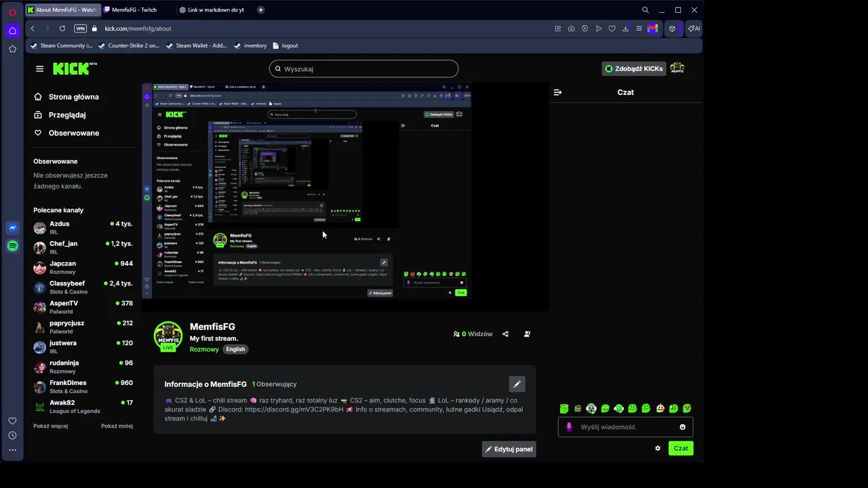
Task: Open logout bookmark
Action: (x=285, y=45)
